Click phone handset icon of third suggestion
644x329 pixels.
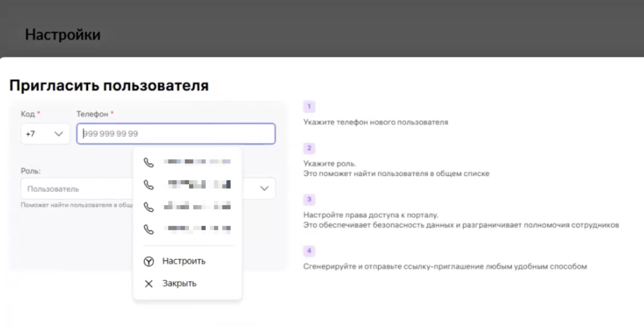tap(149, 207)
